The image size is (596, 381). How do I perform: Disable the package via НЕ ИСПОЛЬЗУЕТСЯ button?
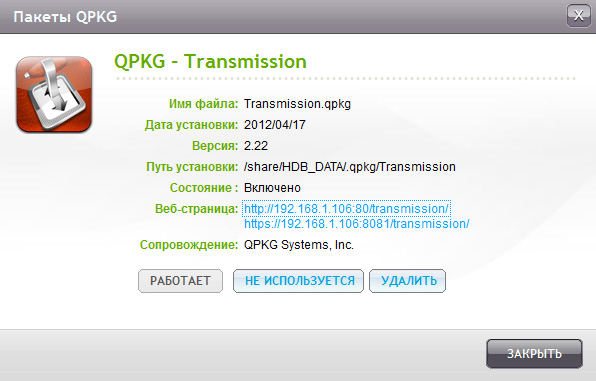click(298, 281)
